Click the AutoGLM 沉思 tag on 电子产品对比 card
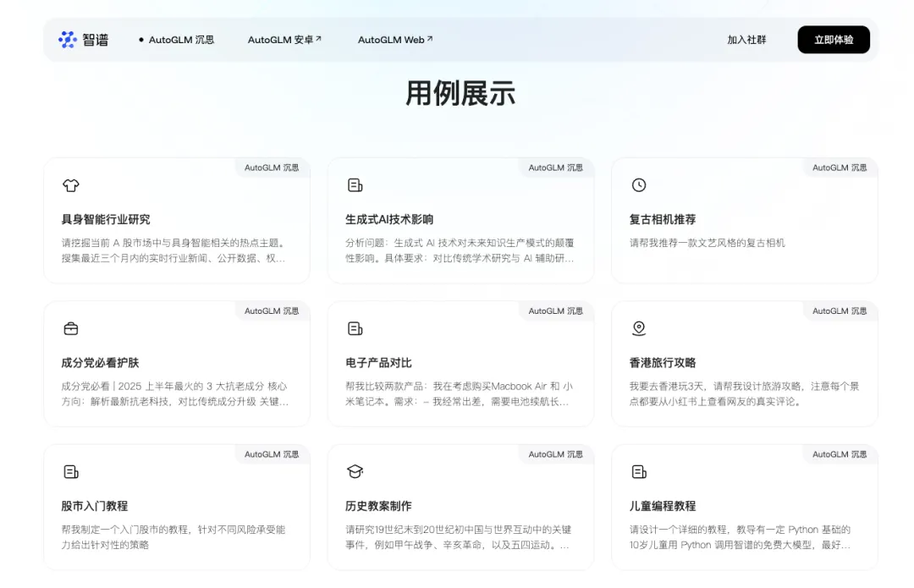 (555, 311)
